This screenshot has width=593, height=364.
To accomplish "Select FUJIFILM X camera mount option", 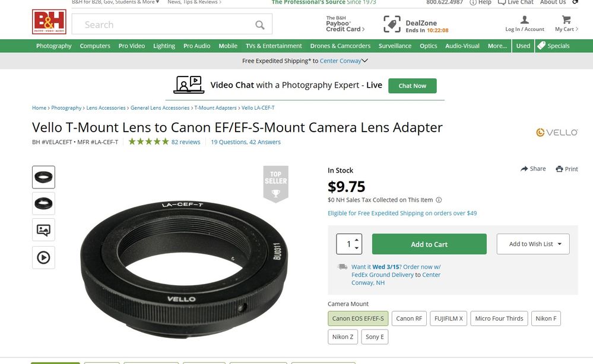I will tap(448, 318).
